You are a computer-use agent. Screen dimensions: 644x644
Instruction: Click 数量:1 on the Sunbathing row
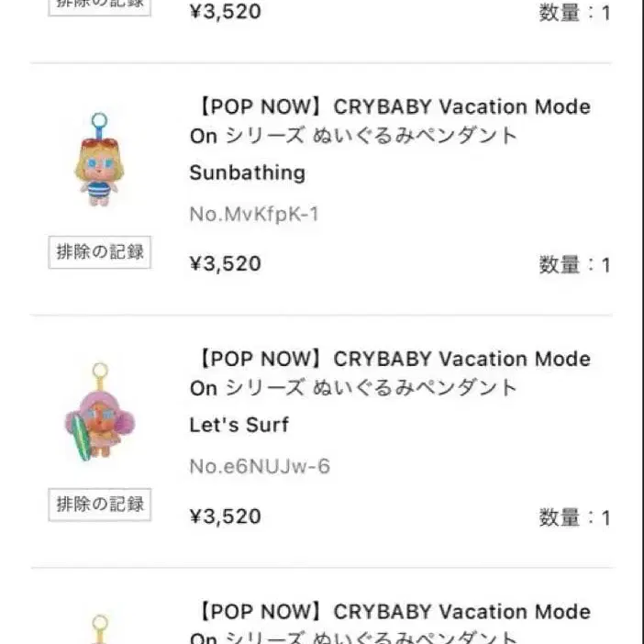[574, 266]
